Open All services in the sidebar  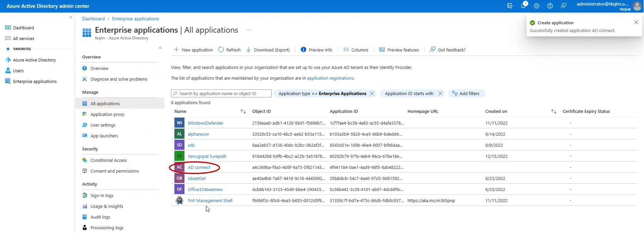pyautogui.click(x=23, y=39)
